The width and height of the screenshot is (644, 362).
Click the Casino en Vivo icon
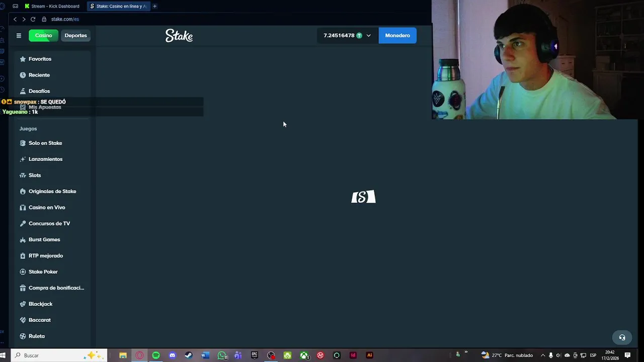point(23,208)
